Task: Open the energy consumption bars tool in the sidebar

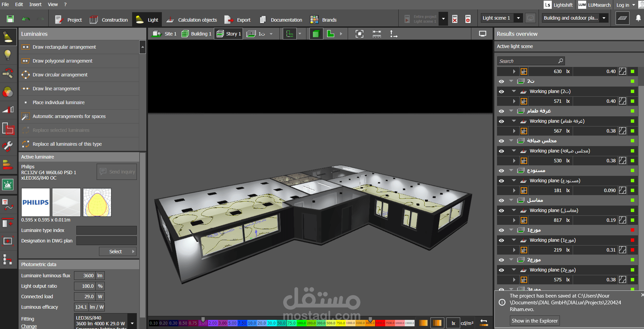Action: 8,165
